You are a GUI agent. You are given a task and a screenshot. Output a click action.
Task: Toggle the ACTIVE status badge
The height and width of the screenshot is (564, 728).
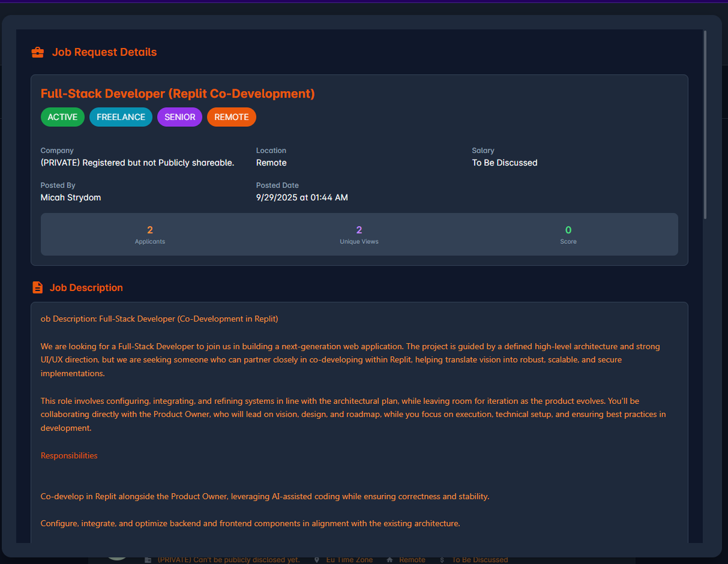[x=62, y=117]
